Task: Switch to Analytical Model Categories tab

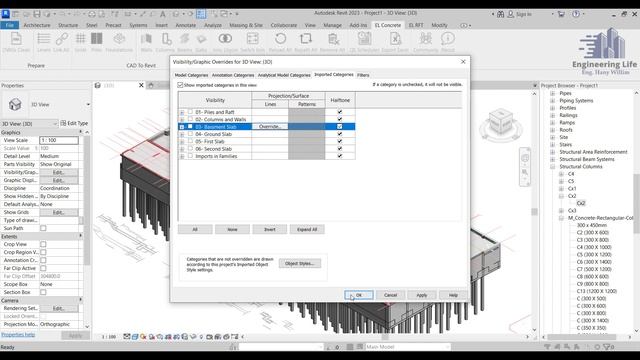Action: point(284,75)
